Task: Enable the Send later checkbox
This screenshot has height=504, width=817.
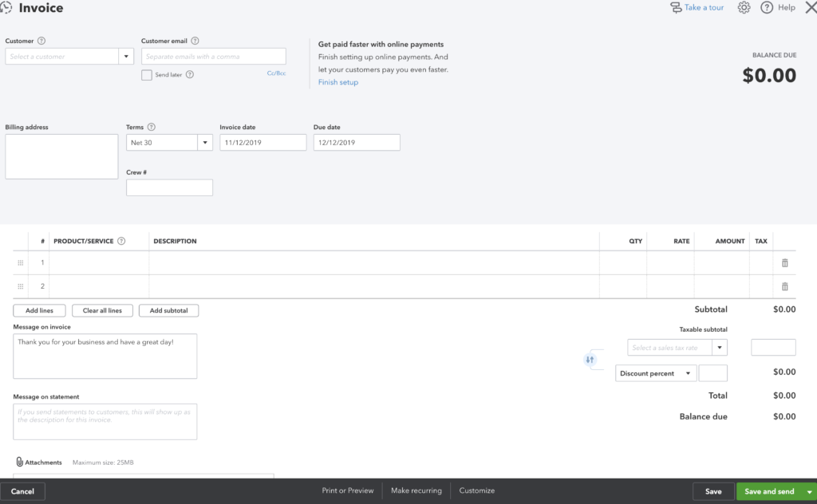Action: [147, 75]
